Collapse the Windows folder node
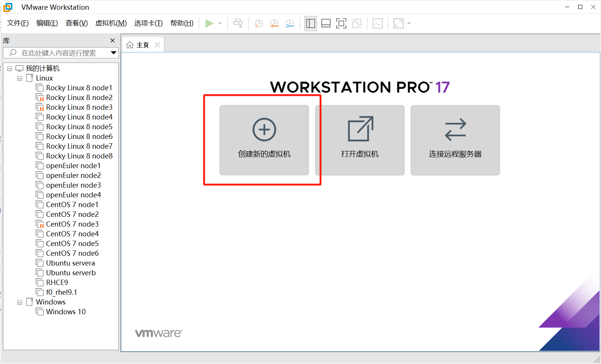This screenshot has height=364, width=601. point(19,302)
